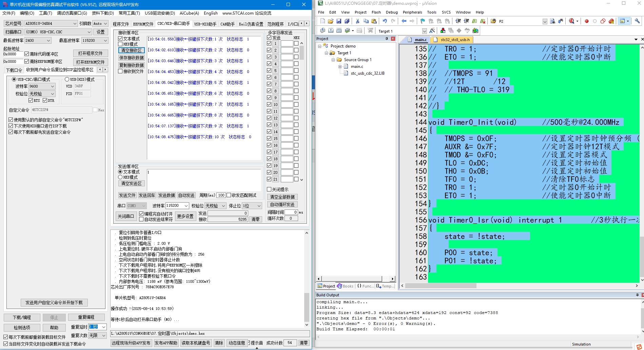Open a file using µVision's Open icon
Screen dimensions: 644x350
(x=331, y=21)
